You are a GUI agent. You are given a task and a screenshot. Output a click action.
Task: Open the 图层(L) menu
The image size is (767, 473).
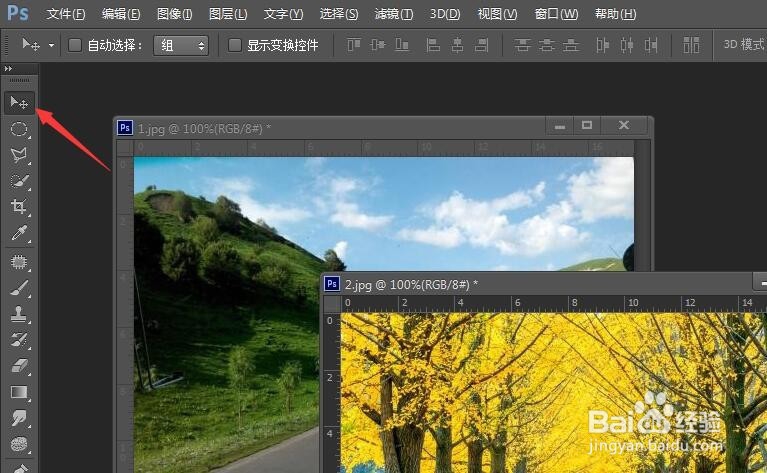(x=228, y=14)
